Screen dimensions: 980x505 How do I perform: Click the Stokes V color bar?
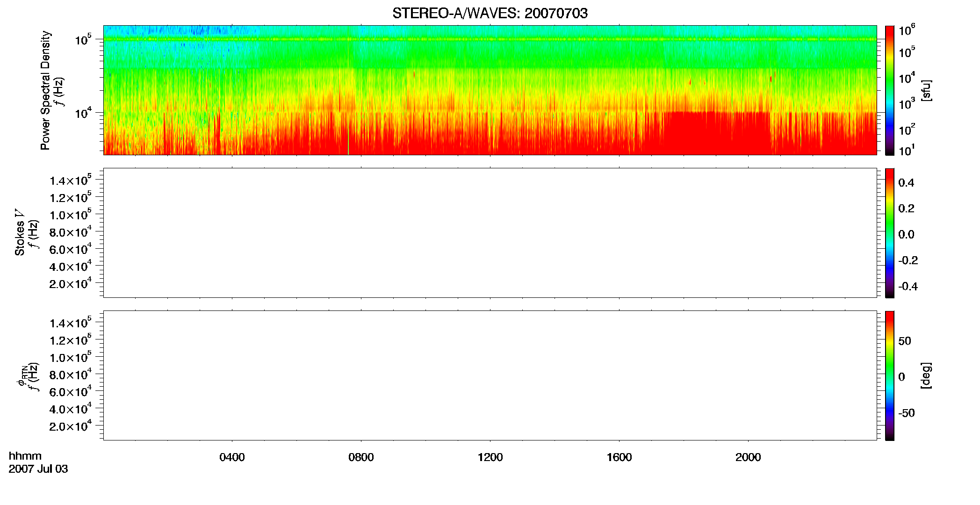pos(890,233)
